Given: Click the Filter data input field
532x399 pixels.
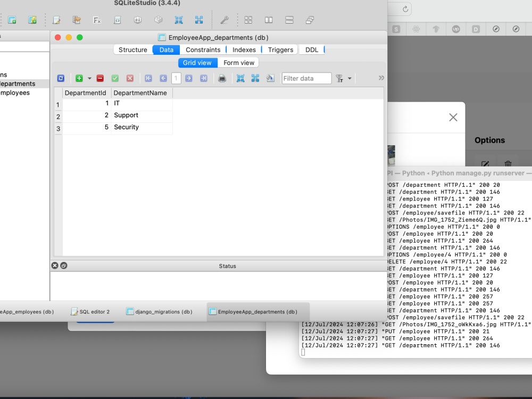Looking at the screenshot, I should click(x=307, y=78).
